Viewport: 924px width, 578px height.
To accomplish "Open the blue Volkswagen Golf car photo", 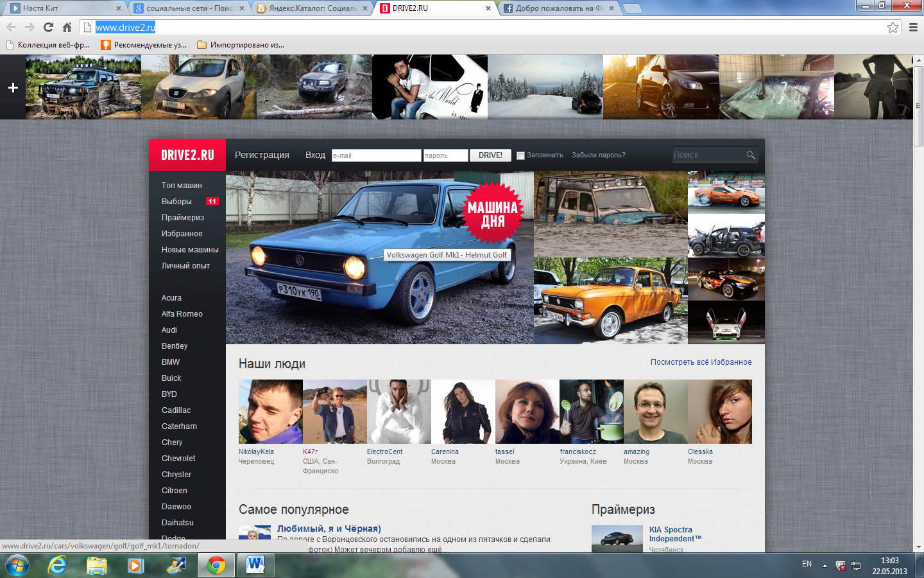I will tap(380, 258).
